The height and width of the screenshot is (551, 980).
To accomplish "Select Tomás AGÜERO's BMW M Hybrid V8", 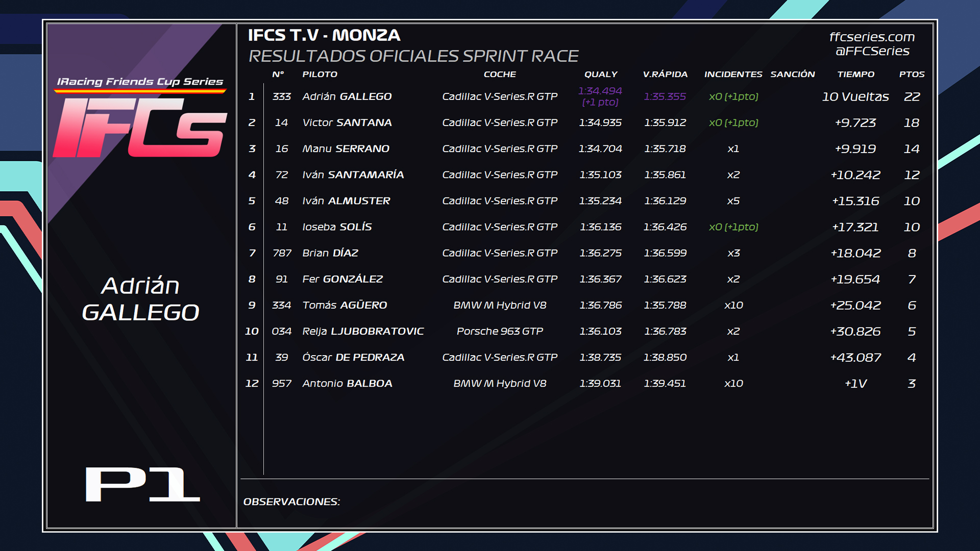I will click(500, 305).
